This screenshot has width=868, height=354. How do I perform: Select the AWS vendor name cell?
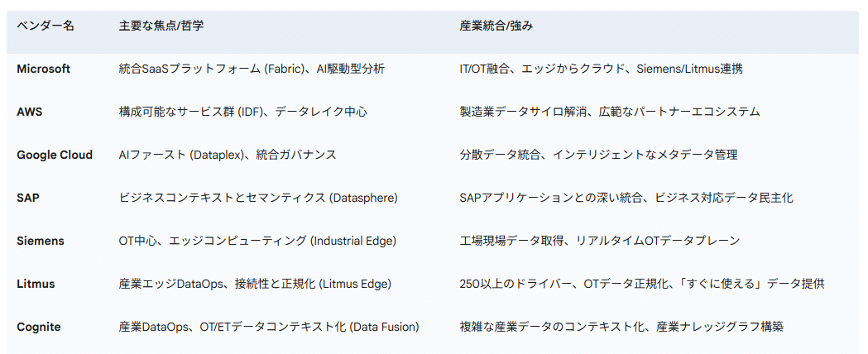(x=30, y=112)
